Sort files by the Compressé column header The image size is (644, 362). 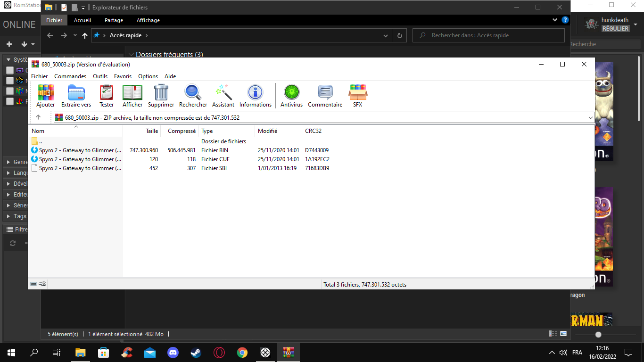pyautogui.click(x=180, y=131)
